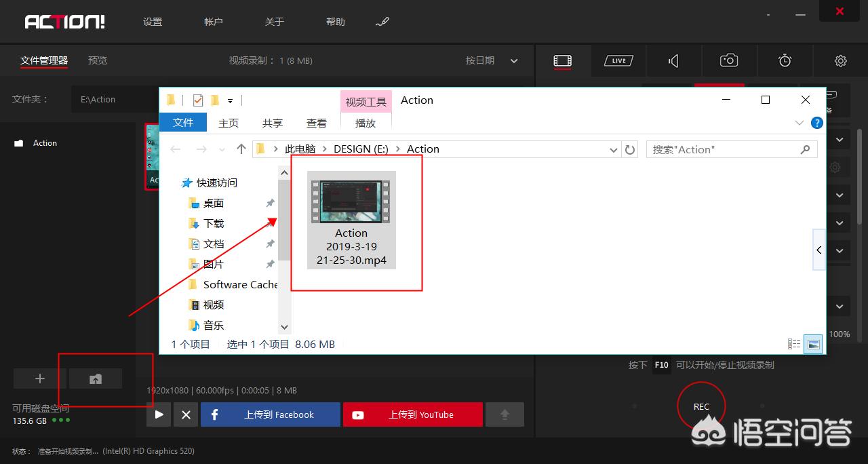868x464 pixels.
Task: Switch to screenshot capture mode (camera icon)
Action: (x=728, y=60)
